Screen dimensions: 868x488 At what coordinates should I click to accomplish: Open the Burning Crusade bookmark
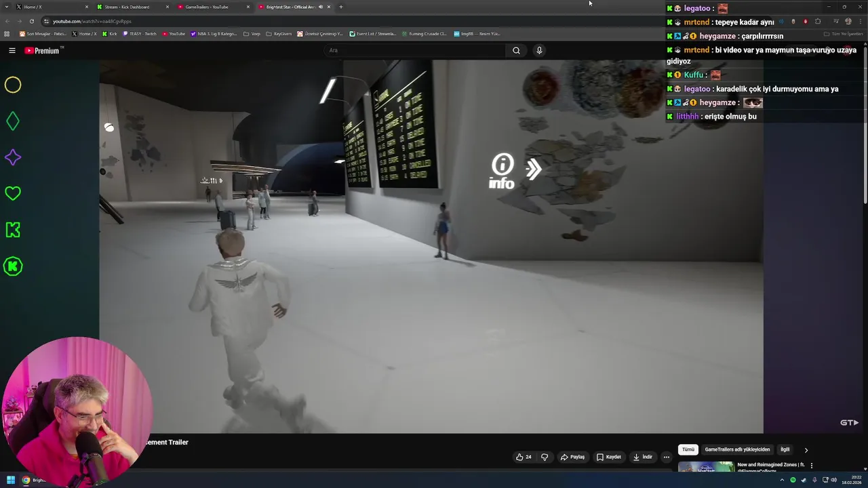424,33
